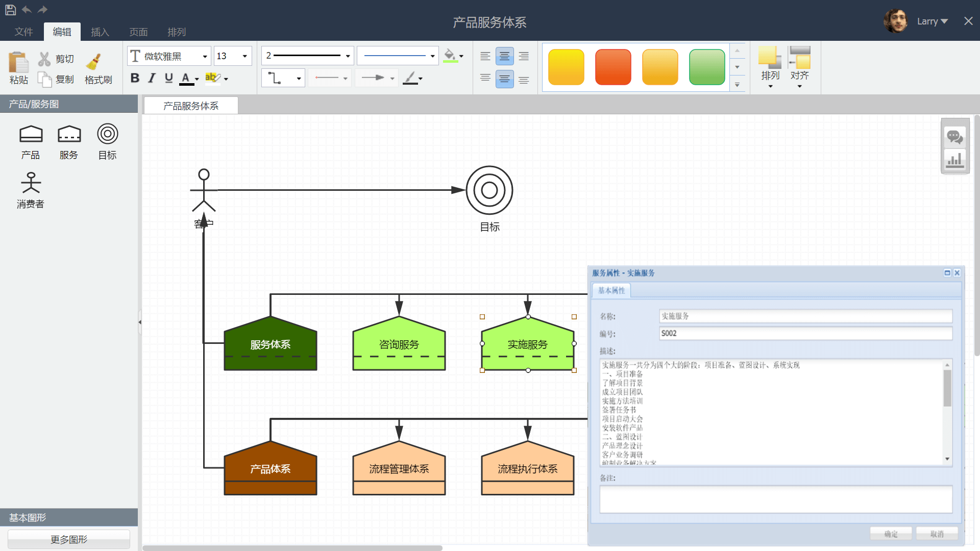The width and height of the screenshot is (980, 551).
Task: Open the line width dropdown
Action: click(x=348, y=56)
